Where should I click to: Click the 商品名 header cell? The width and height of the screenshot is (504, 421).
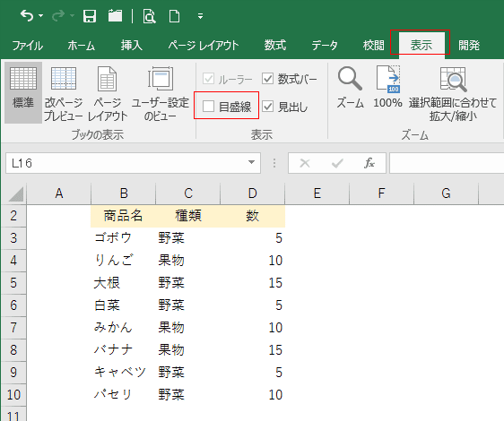click(x=124, y=216)
